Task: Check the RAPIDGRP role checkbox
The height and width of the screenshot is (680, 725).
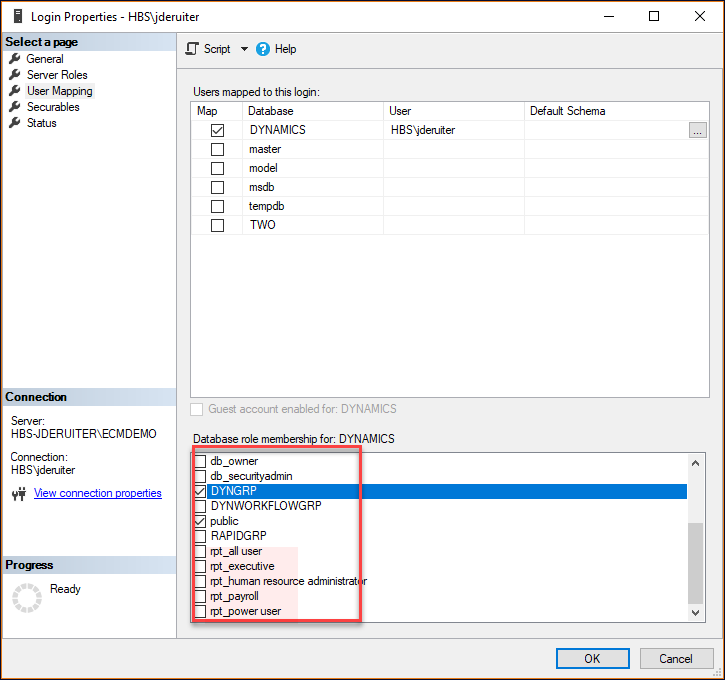Action: pyautogui.click(x=200, y=536)
